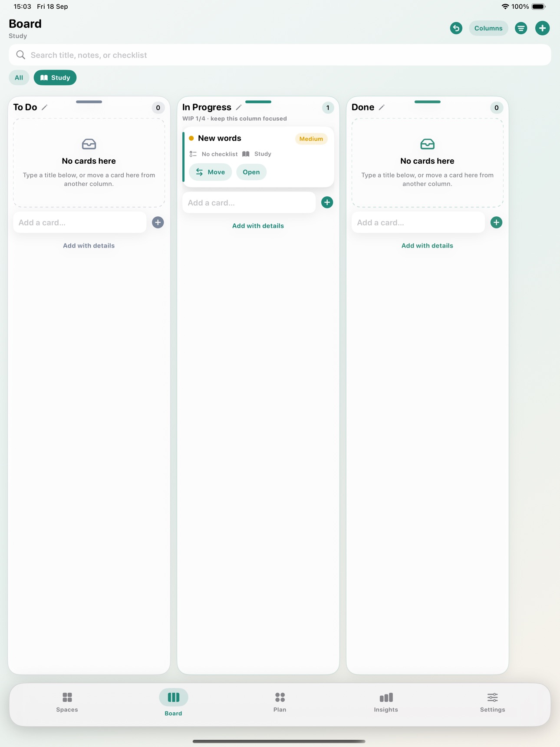Click Add with details under In Progress

coord(258,226)
